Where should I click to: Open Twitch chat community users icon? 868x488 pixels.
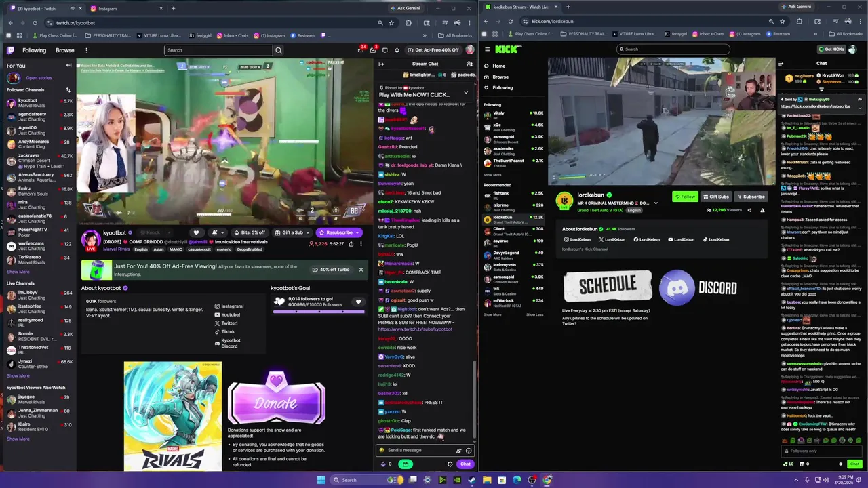[469, 64]
